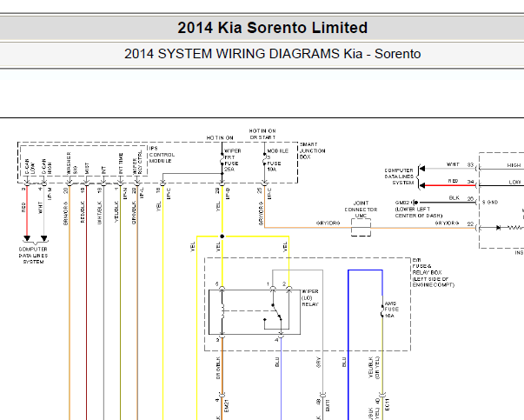Click the "E/R FUSE & RELAY BOX" label

pyautogui.click(x=433, y=272)
